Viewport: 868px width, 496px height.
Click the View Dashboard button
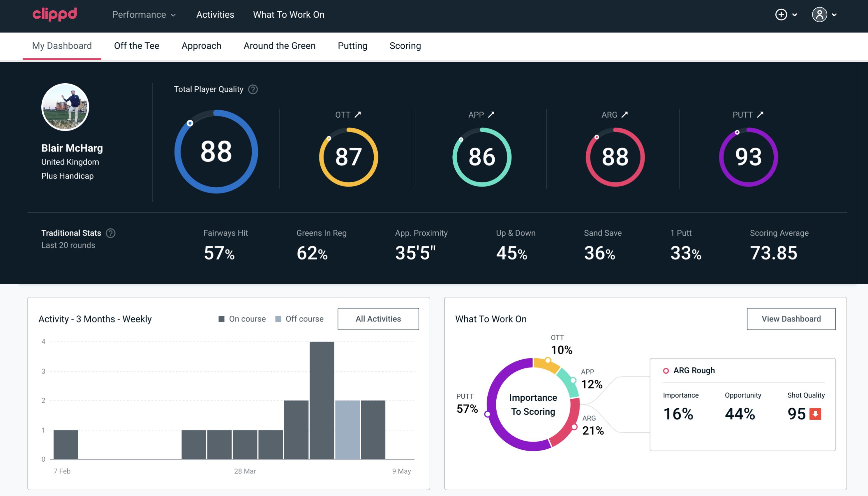pyautogui.click(x=790, y=318)
